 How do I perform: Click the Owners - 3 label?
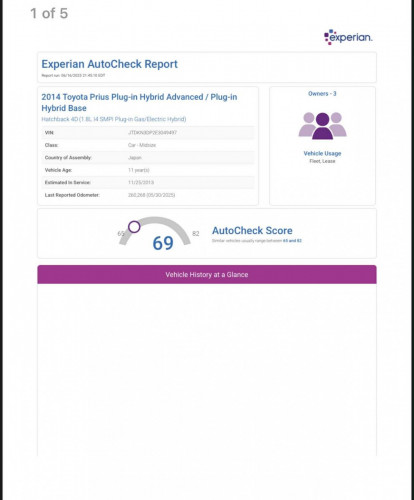[322, 94]
